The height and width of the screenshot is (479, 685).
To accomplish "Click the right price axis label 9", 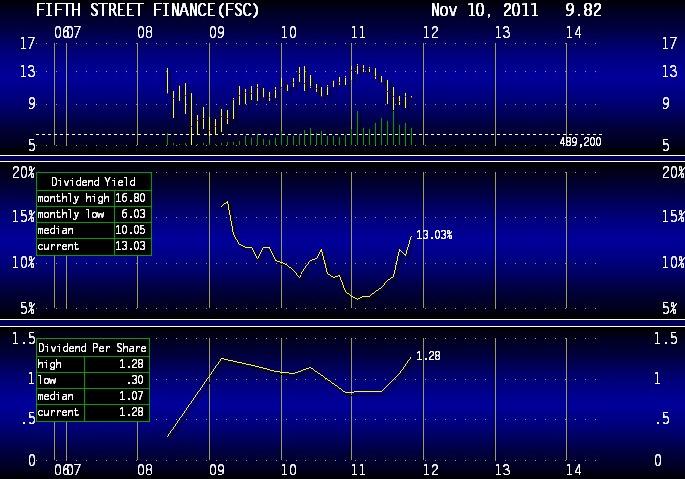I will tap(666, 104).
